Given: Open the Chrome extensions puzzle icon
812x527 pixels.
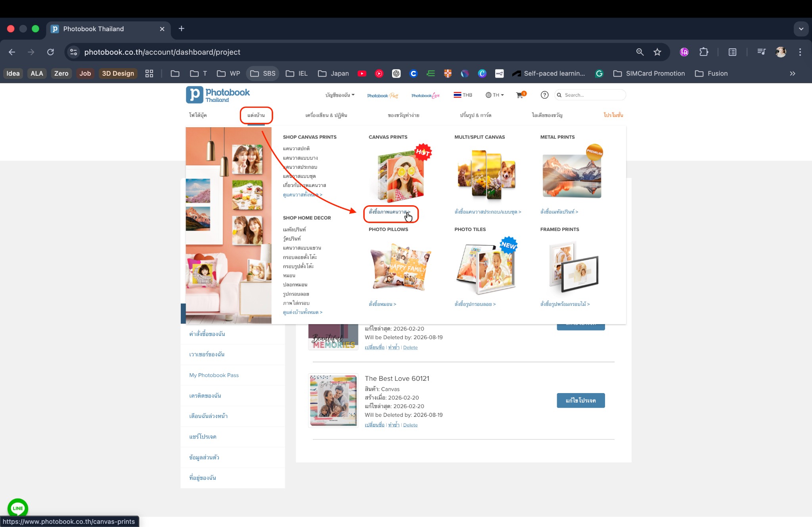Looking at the screenshot, I should click(704, 52).
